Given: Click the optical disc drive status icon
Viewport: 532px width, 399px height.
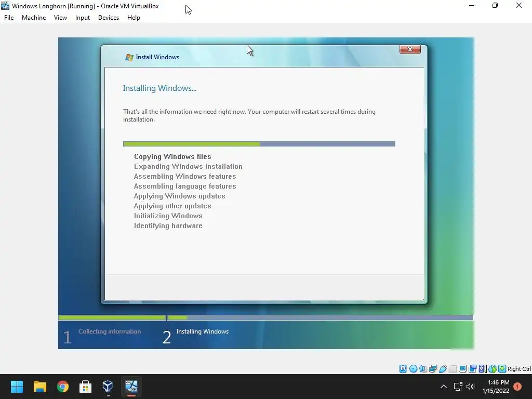Looking at the screenshot, I should tap(413, 368).
